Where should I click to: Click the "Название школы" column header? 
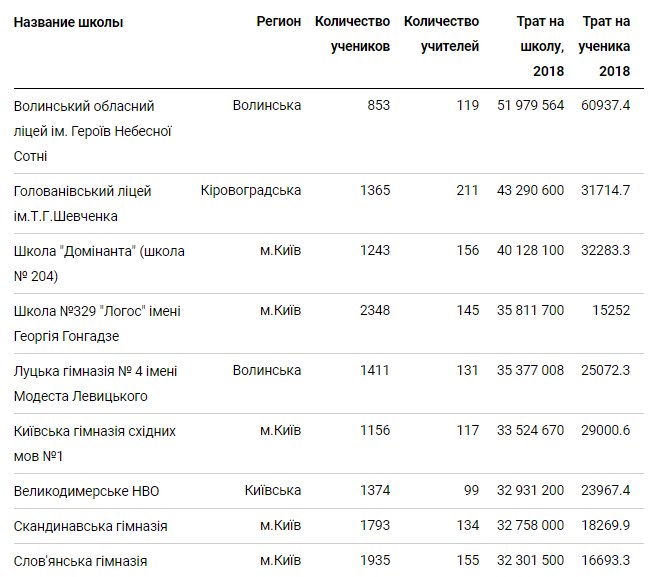tap(68, 22)
